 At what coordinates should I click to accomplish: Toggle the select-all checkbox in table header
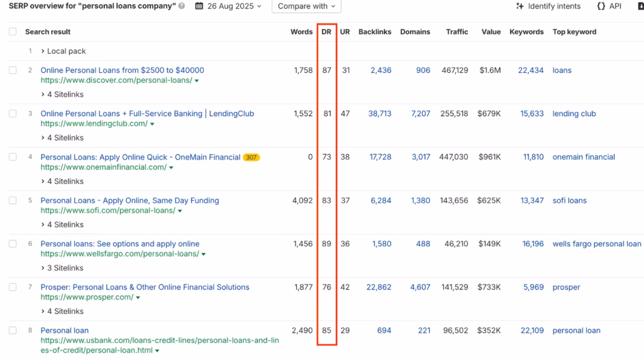click(13, 31)
